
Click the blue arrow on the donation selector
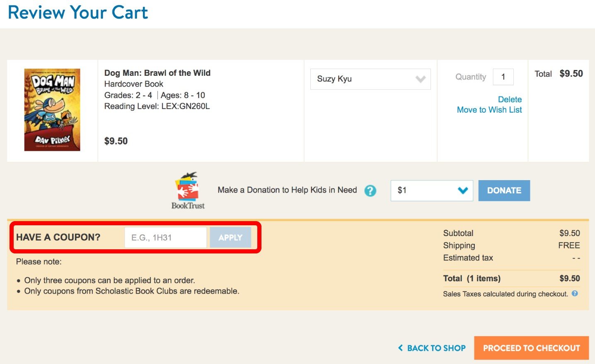point(463,190)
